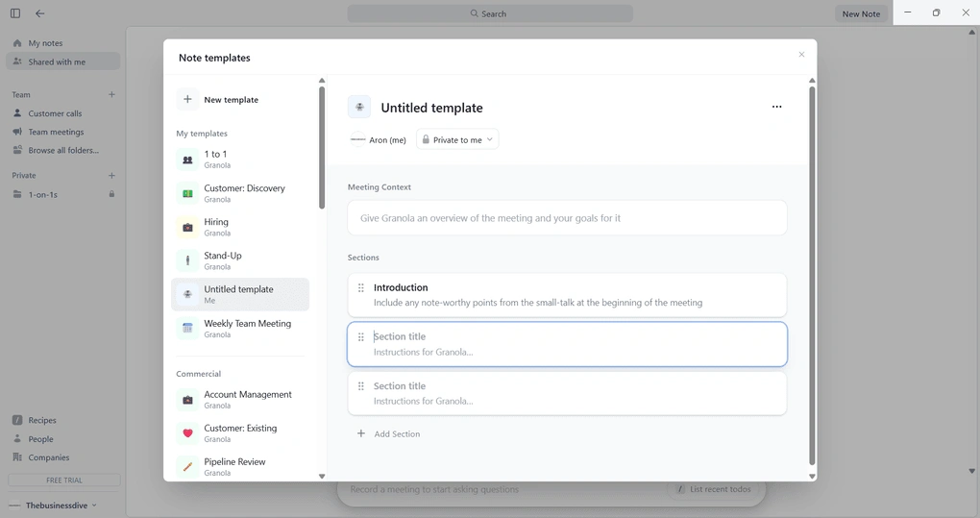The image size is (980, 518).
Task: Open Customer calls folder
Action: click(x=62, y=113)
